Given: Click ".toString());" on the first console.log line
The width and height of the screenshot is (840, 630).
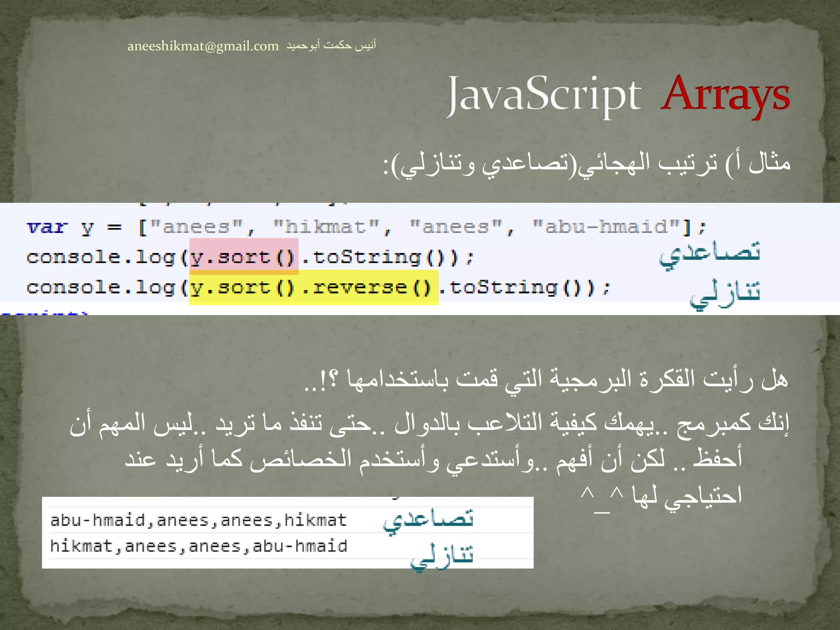Looking at the screenshot, I should click(x=388, y=258).
